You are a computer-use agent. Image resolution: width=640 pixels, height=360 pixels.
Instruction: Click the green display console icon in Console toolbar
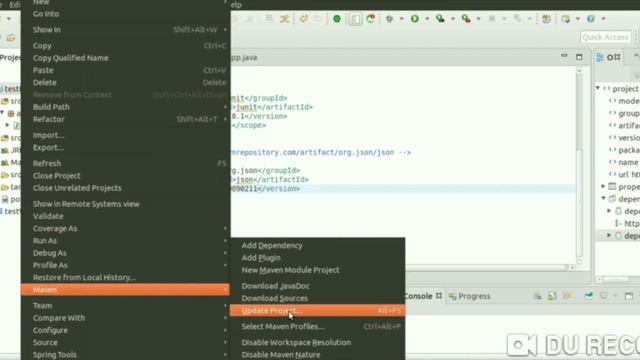[589, 296]
